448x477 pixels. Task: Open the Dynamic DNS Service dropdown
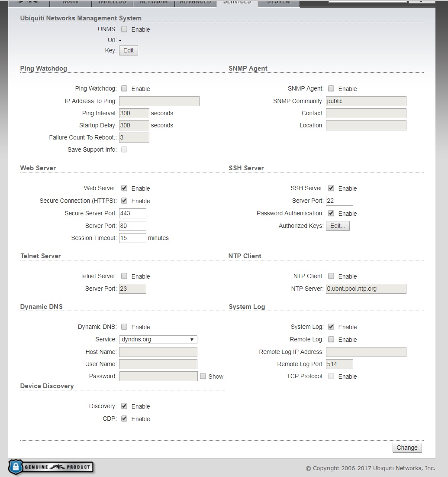(158, 340)
